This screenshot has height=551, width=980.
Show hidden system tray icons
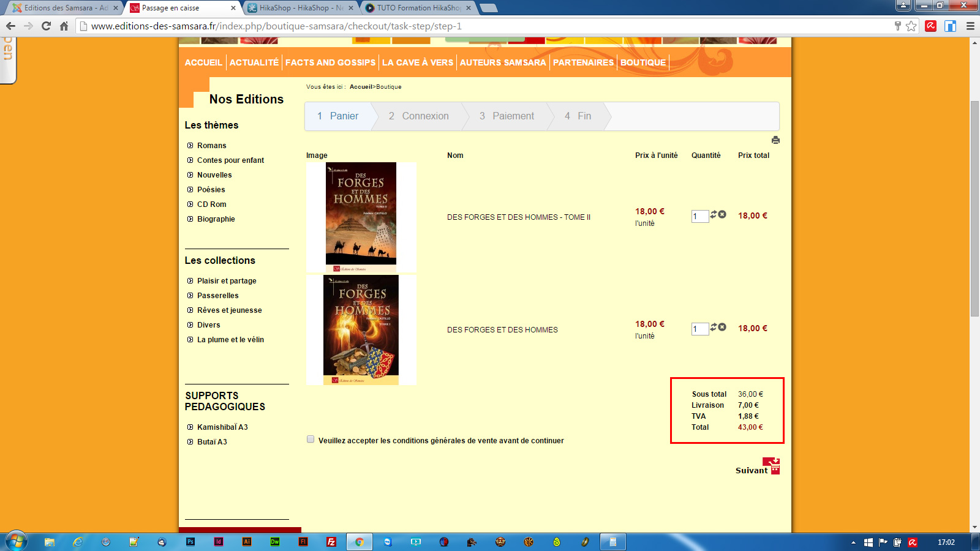click(x=853, y=542)
